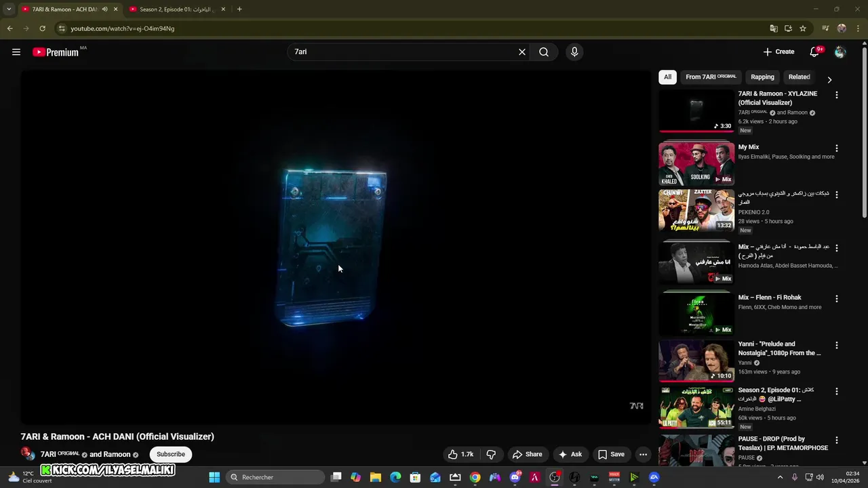Select the From 7ARI filter chip
Image resolution: width=868 pixels, height=488 pixels.
(x=711, y=77)
